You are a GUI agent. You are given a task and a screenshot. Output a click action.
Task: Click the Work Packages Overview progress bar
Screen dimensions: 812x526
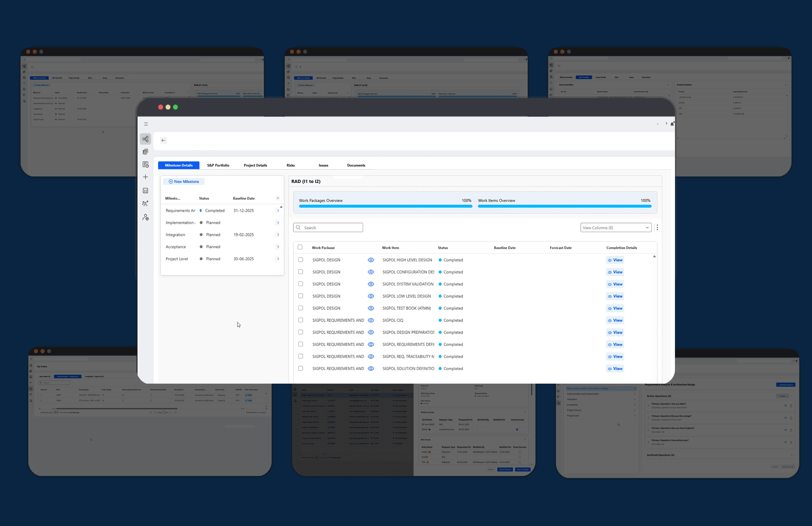tap(385, 206)
